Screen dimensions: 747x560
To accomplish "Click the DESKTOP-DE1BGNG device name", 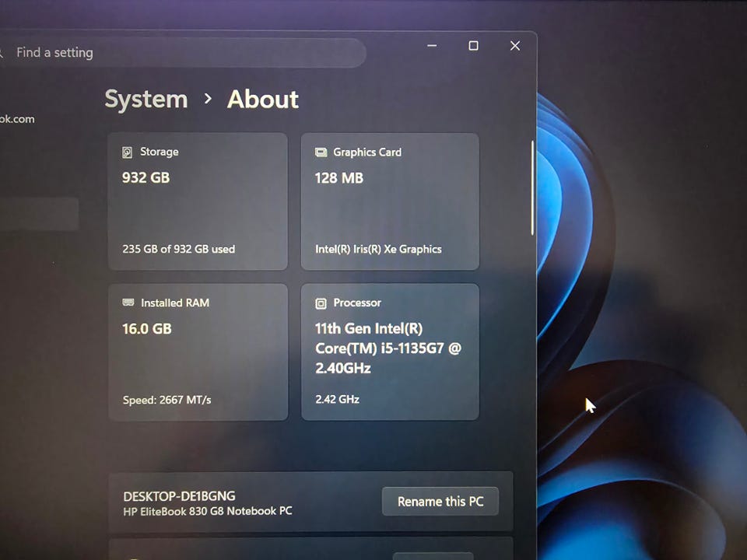I will click(179, 496).
